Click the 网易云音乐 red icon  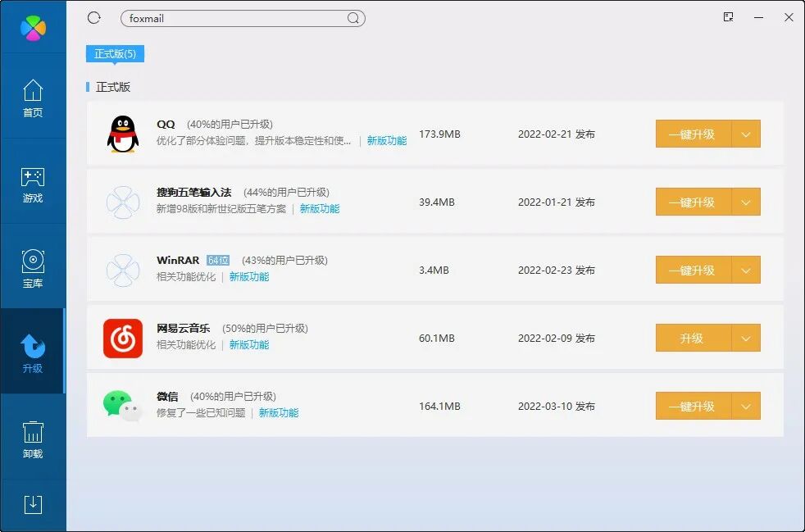click(x=123, y=339)
